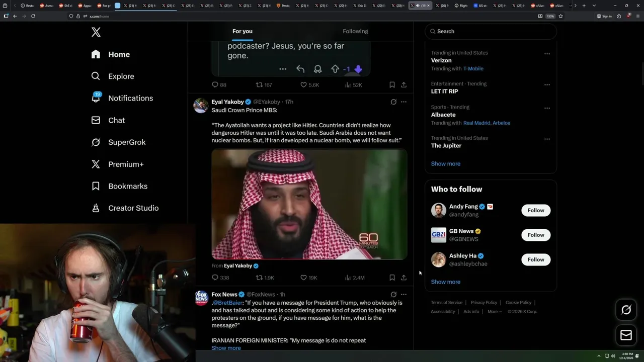This screenshot has width=644, height=362.
Task: Show more trending topics
Action: click(445, 164)
